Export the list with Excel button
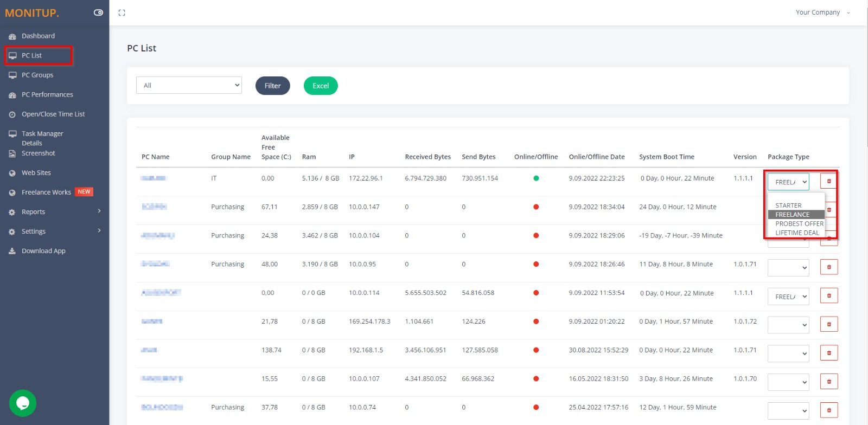This screenshot has height=425, width=868. [x=321, y=86]
